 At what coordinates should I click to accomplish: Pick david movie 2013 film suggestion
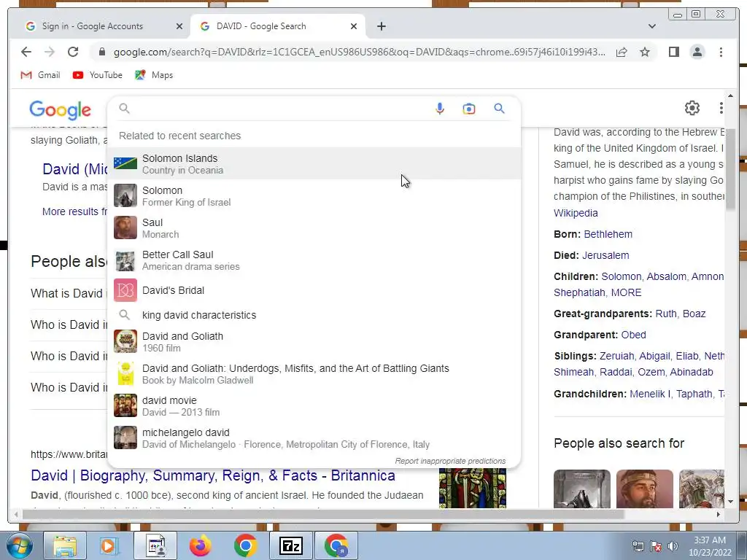click(314, 405)
